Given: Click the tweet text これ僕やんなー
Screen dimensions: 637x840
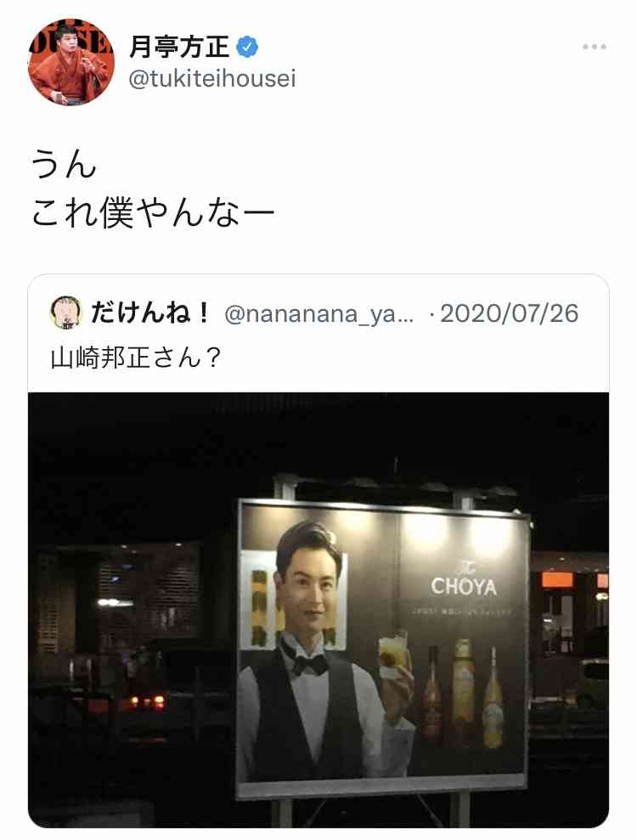Looking at the screenshot, I should [153, 212].
